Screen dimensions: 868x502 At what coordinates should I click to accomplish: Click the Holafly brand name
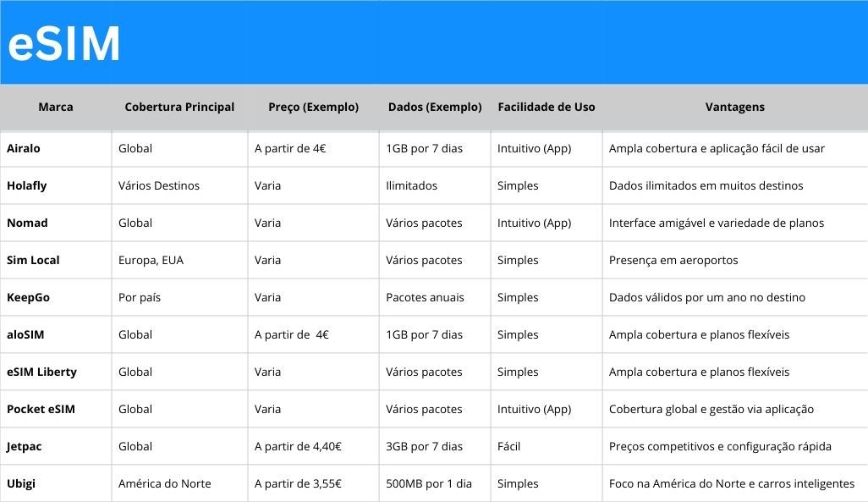(26, 185)
